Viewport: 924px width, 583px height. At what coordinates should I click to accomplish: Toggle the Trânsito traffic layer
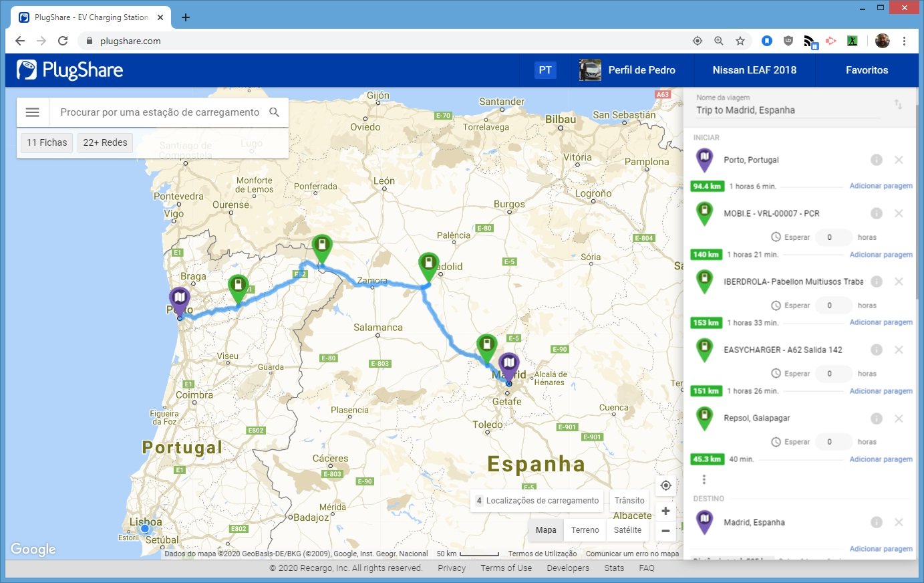(629, 500)
